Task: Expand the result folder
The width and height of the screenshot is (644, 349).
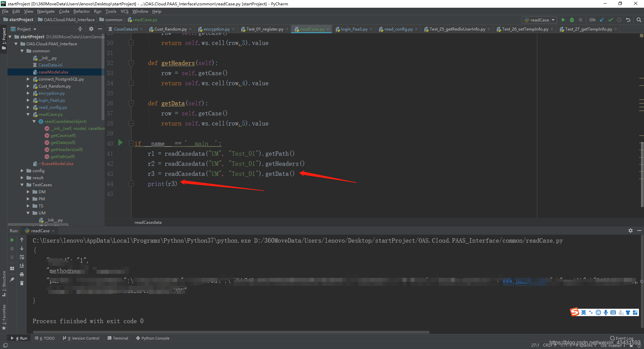Action: tap(22, 178)
